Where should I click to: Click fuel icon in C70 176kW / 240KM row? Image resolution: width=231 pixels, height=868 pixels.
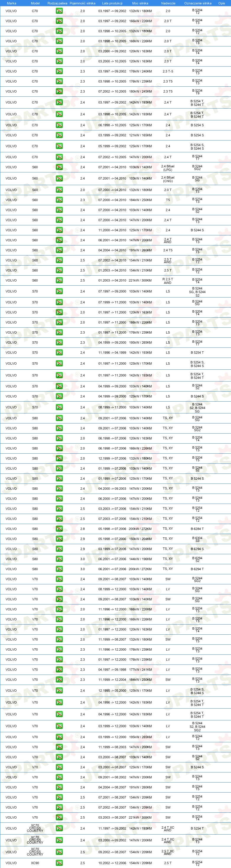pyautogui.click(x=59, y=72)
